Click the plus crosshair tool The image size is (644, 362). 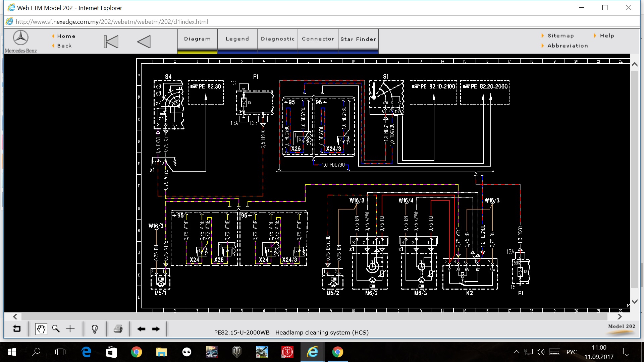70,329
